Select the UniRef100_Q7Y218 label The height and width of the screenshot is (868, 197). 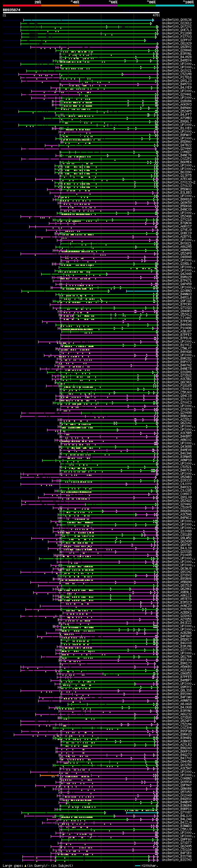[176, 220]
